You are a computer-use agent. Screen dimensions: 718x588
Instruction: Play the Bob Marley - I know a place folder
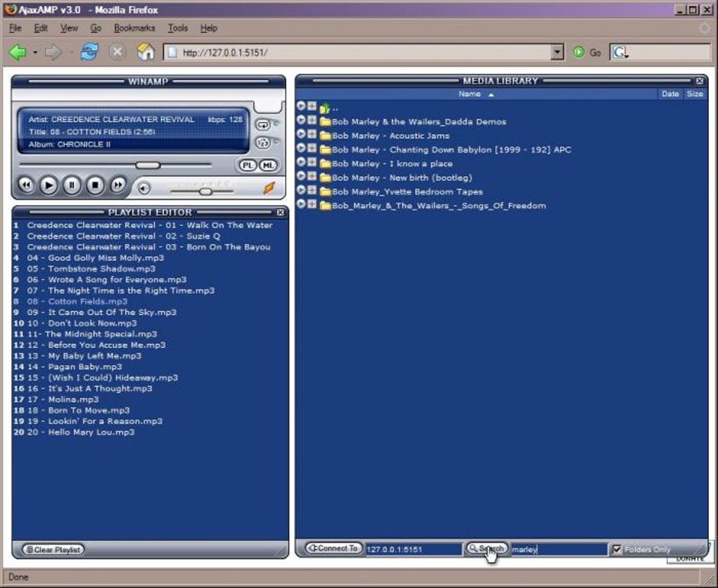301,162
